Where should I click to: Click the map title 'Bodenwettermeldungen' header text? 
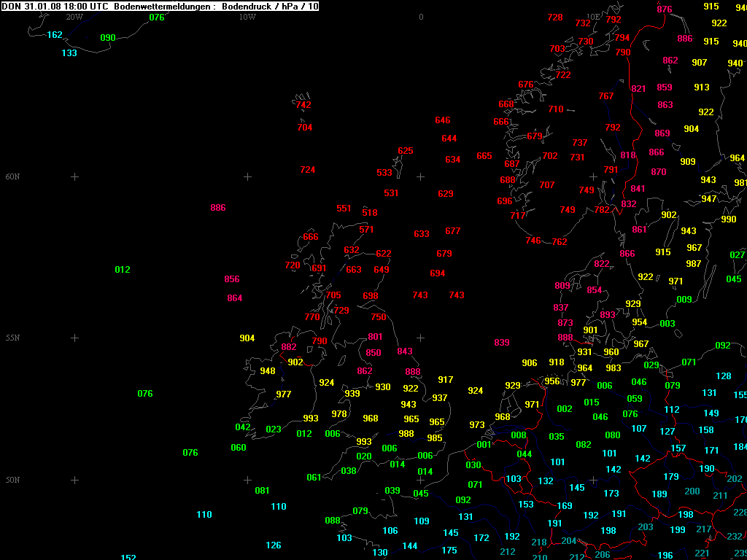pos(163,7)
